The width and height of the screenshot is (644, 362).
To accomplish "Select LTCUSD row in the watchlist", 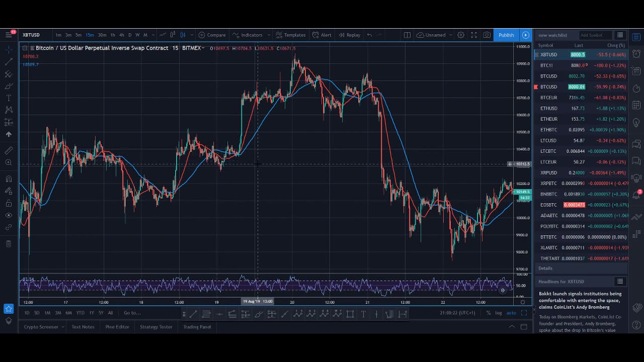I will pyautogui.click(x=581, y=140).
